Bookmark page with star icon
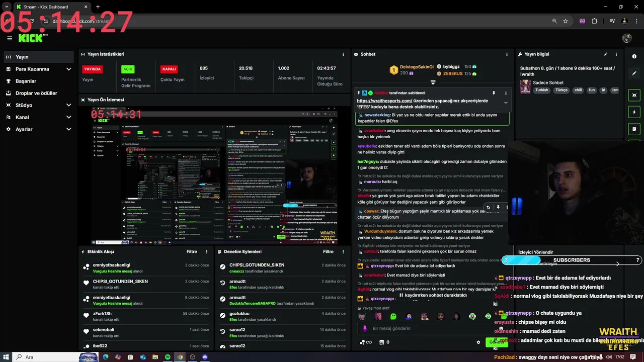 [x=566, y=21]
